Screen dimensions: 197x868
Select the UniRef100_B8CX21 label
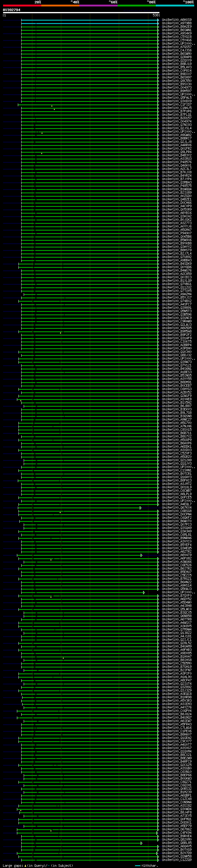pos(177,755)
